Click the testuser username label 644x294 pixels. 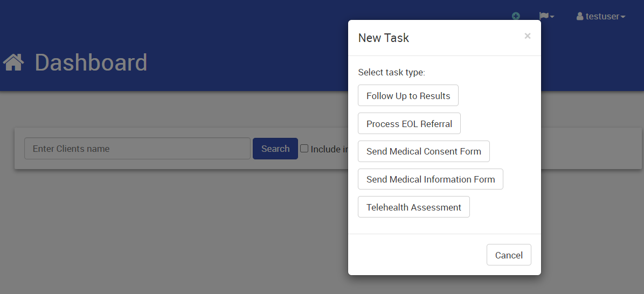602,17
